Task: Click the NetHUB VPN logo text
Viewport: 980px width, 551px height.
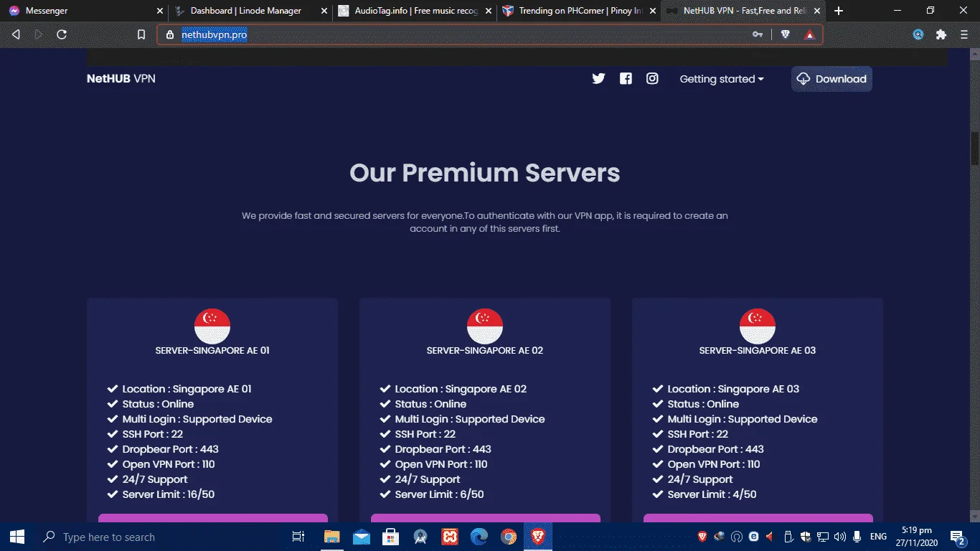Action: tap(121, 79)
